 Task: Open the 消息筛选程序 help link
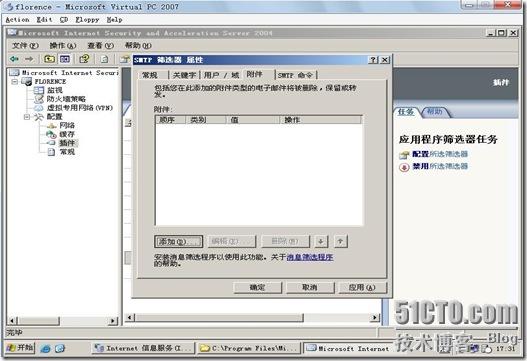tap(310, 257)
